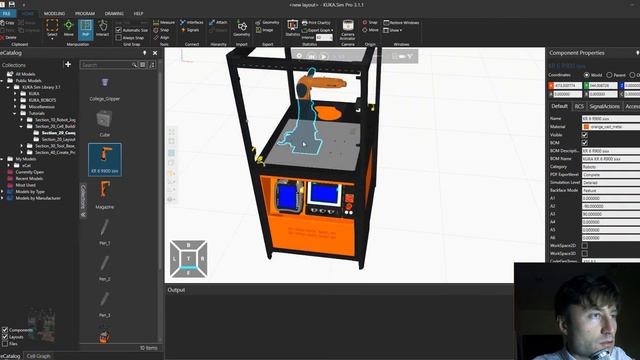Click the Snap tool in Tools group

[x=161, y=30]
